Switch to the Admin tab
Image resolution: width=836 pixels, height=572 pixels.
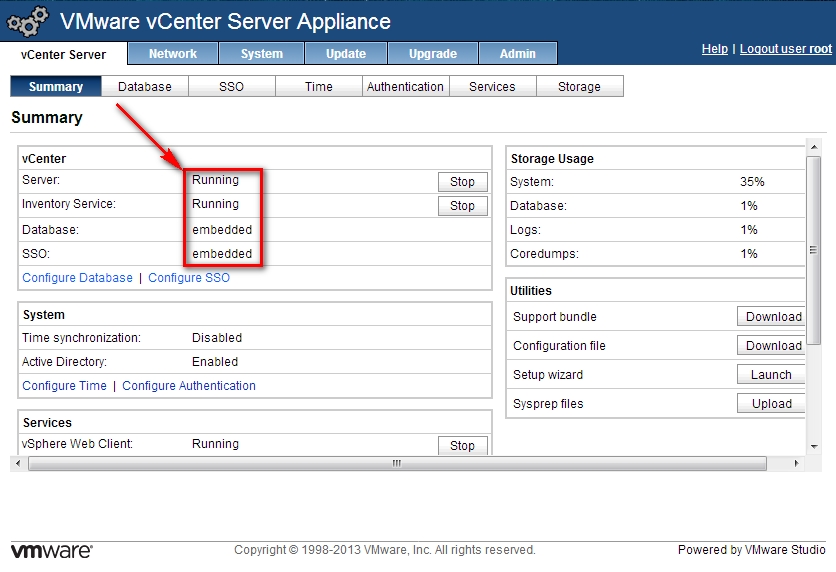tap(518, 53)
